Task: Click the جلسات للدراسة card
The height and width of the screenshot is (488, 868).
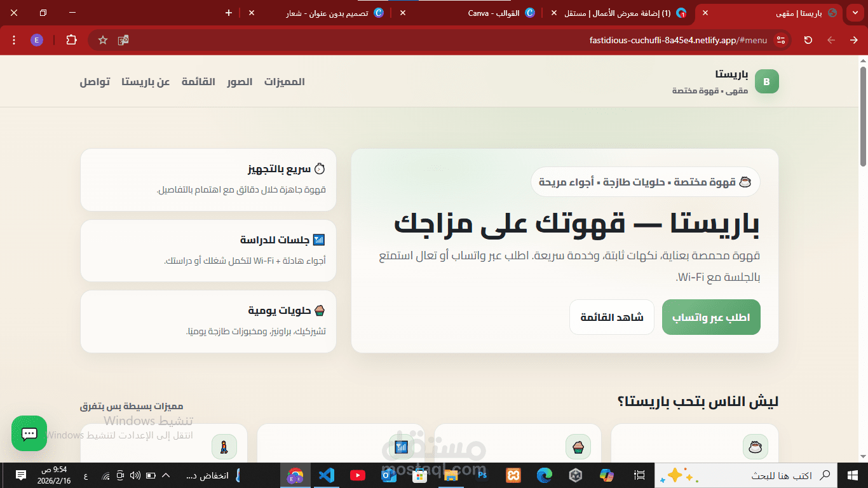Action: click(x=208, y=250)
